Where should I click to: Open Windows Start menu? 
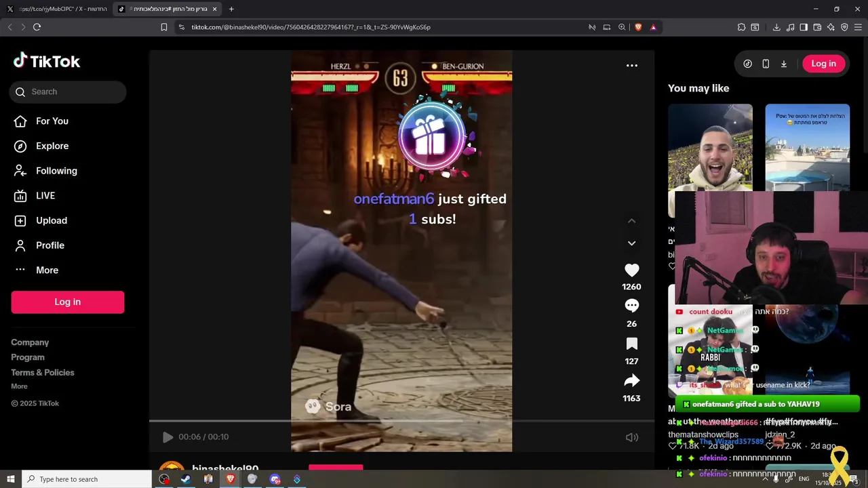(x=10, y=479)
